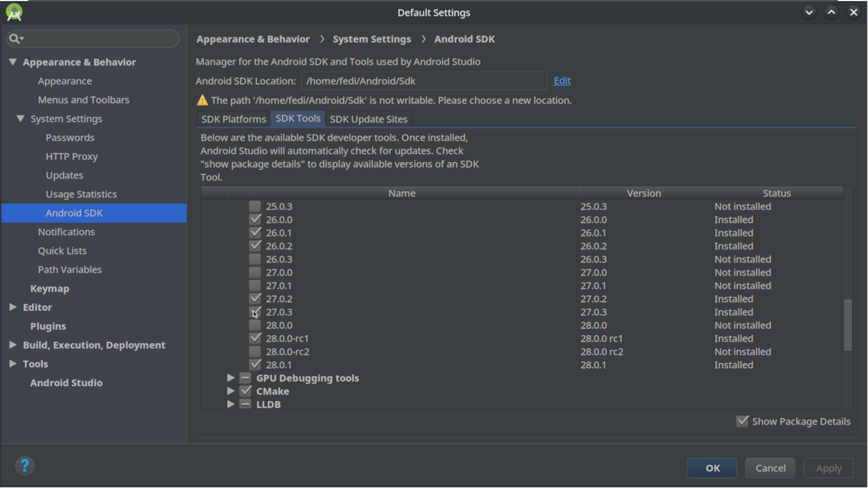Sort by the Version column header
The height and width of the screenshot is (488, 868).
pos(644,193)
